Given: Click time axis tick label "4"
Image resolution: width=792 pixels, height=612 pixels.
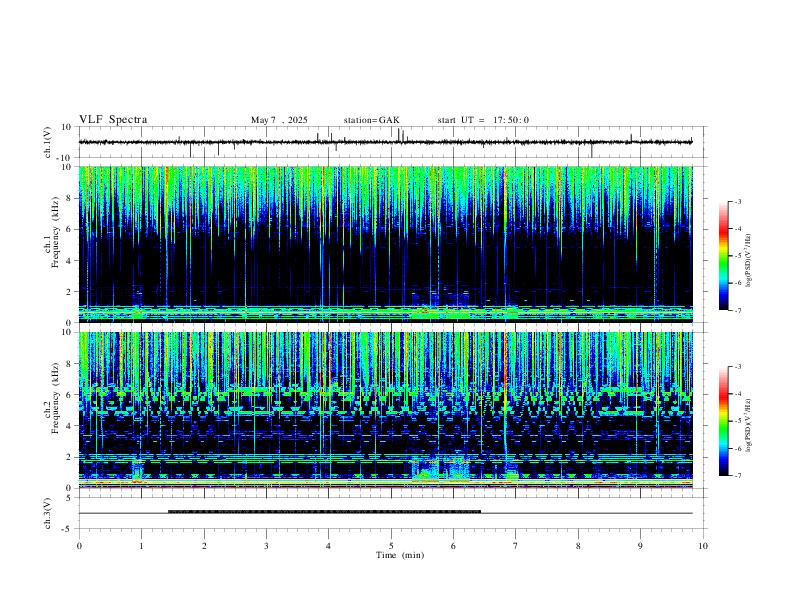Looking at the screenshot, I should tap(328, 546).
